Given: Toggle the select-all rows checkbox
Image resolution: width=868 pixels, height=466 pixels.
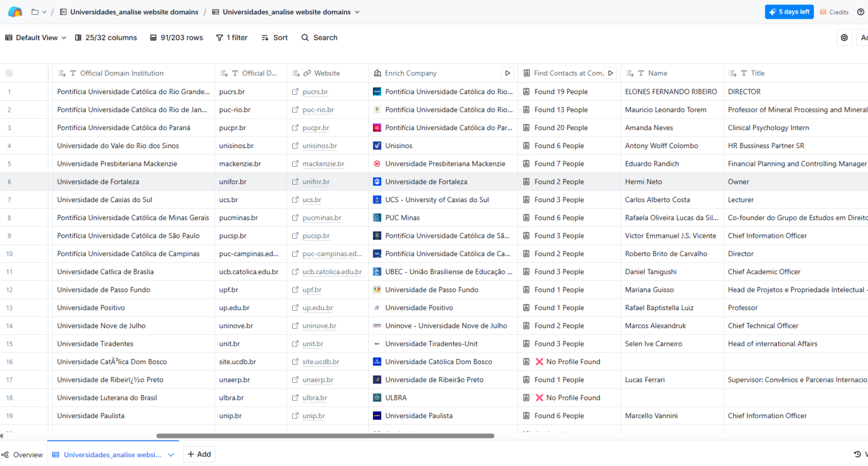Looking at the screenshot, I should click(x=9, y=73).
